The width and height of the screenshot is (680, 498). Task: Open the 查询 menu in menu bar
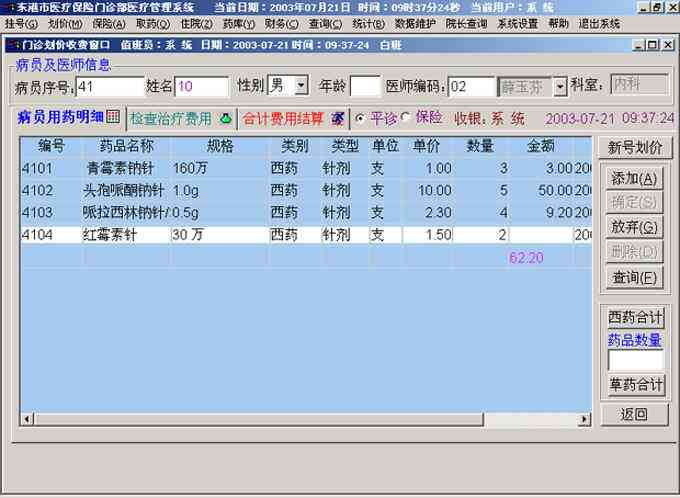[325, 23]
